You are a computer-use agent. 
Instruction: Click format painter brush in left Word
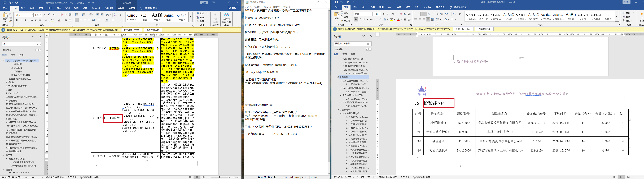coord(10,21)
